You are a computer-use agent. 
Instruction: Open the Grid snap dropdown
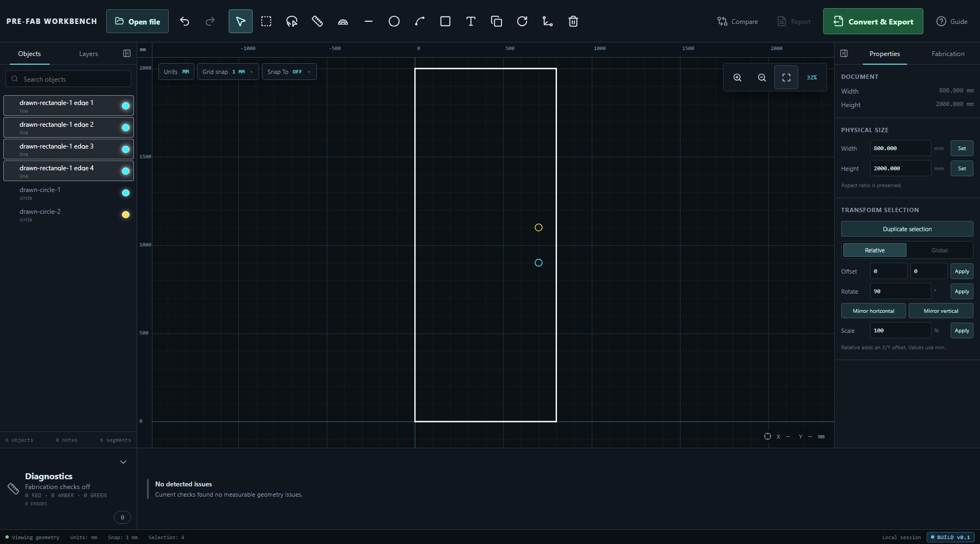228,72
